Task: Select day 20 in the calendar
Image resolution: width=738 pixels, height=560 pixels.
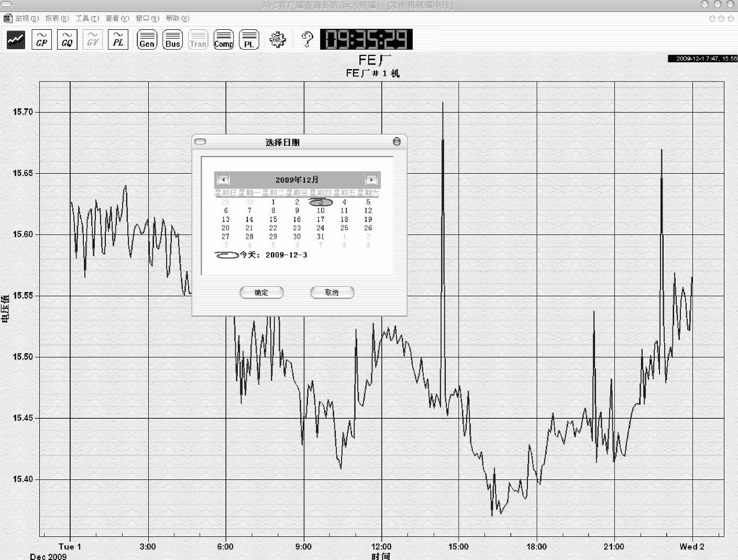Action: tap(226, 228)
